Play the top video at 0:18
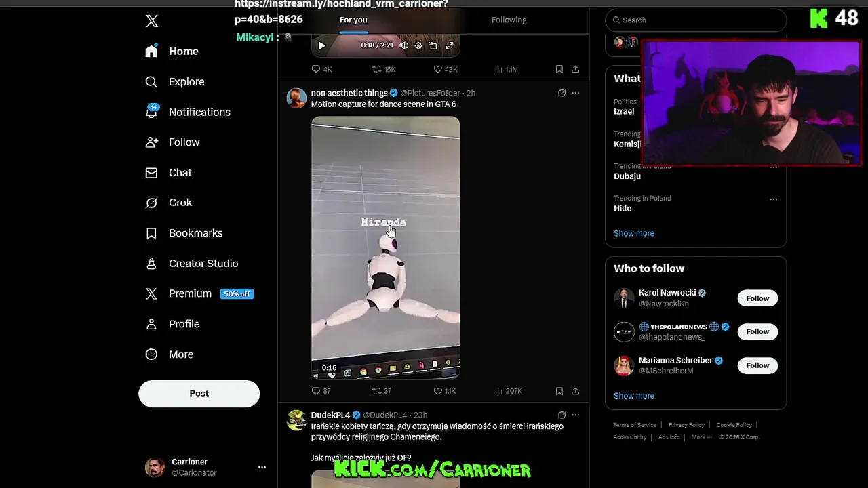This screenshot has height=488, width=868. pyautogui.click(x=322, y=46)
